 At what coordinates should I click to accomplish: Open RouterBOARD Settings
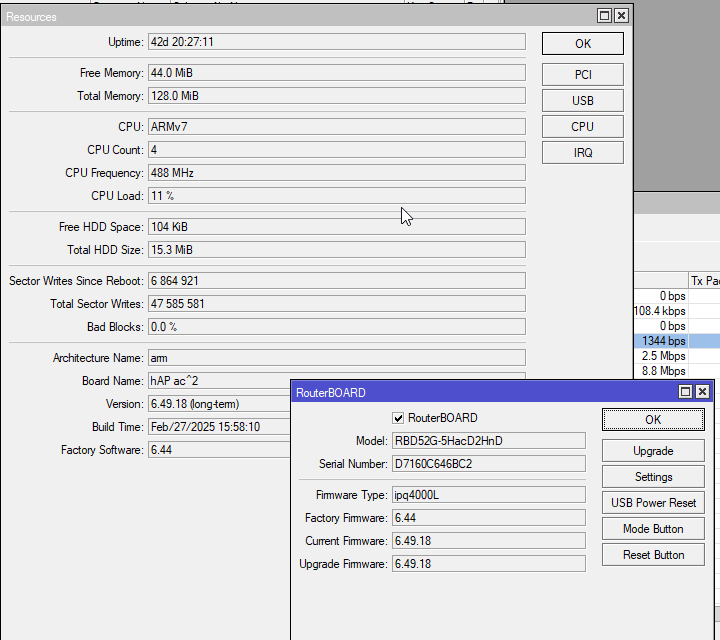click(x=653, y=477)
